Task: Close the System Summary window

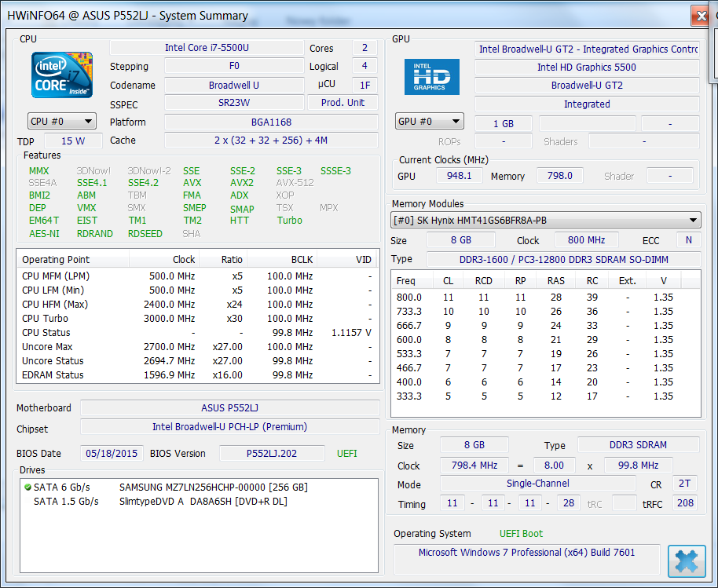Action: (700, 16)
